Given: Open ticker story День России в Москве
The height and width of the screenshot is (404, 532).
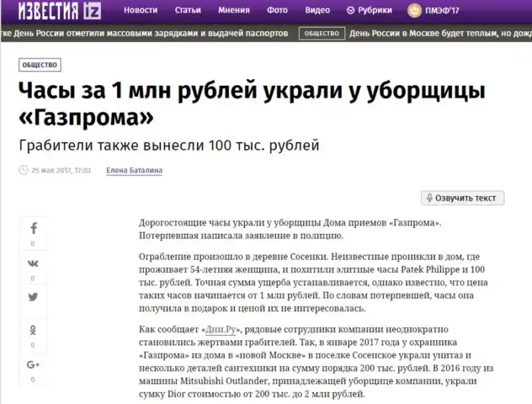Looking at the screenshot, I should click(437, 35).
